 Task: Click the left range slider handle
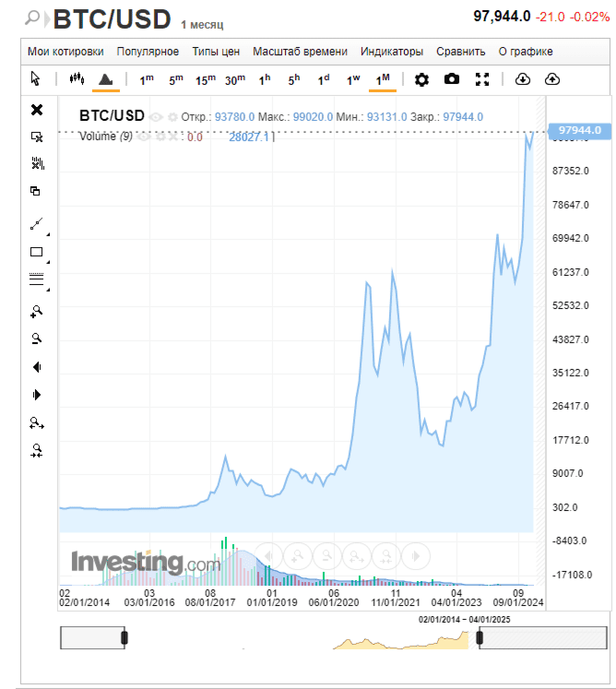[124, 637]
